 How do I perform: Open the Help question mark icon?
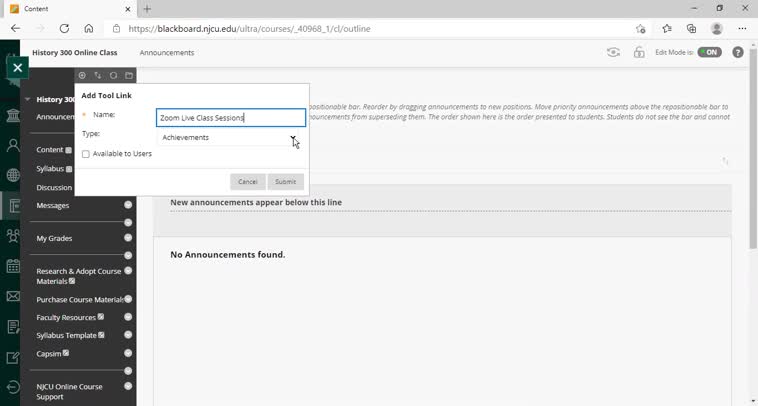pos(738,52)
